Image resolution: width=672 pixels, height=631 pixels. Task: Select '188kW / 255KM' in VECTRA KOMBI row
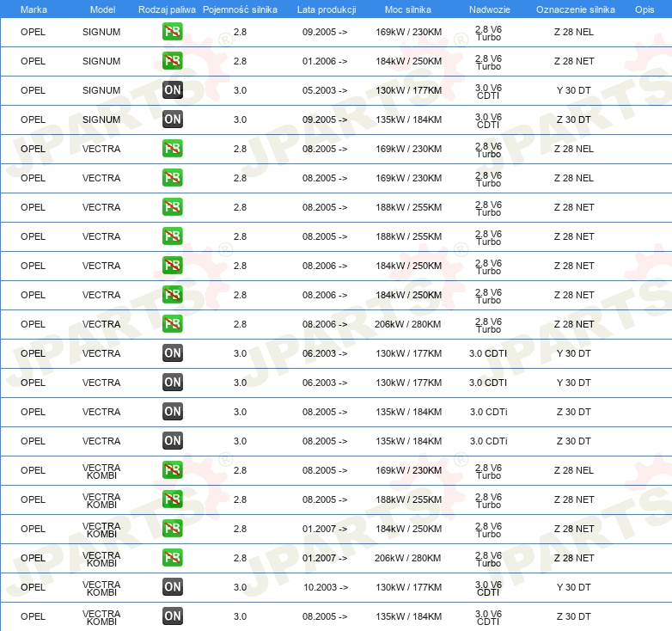pyautogui.click(x=408, y=499)
